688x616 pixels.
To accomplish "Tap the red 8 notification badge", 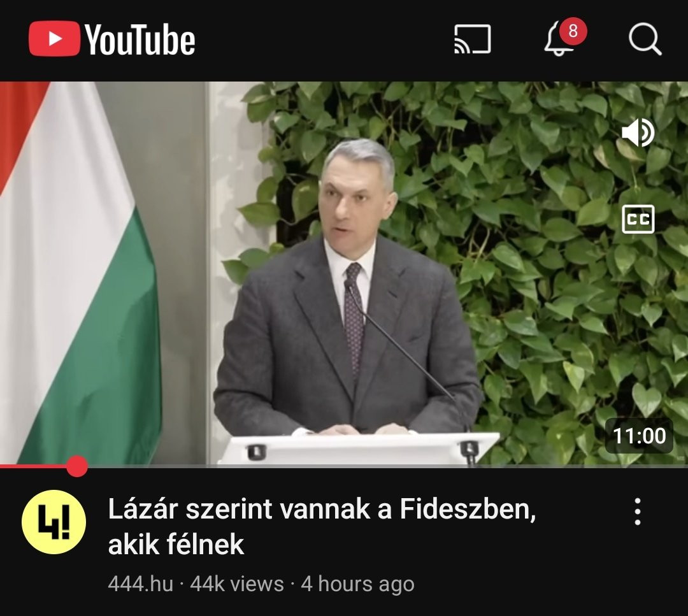I will point(573,31).
